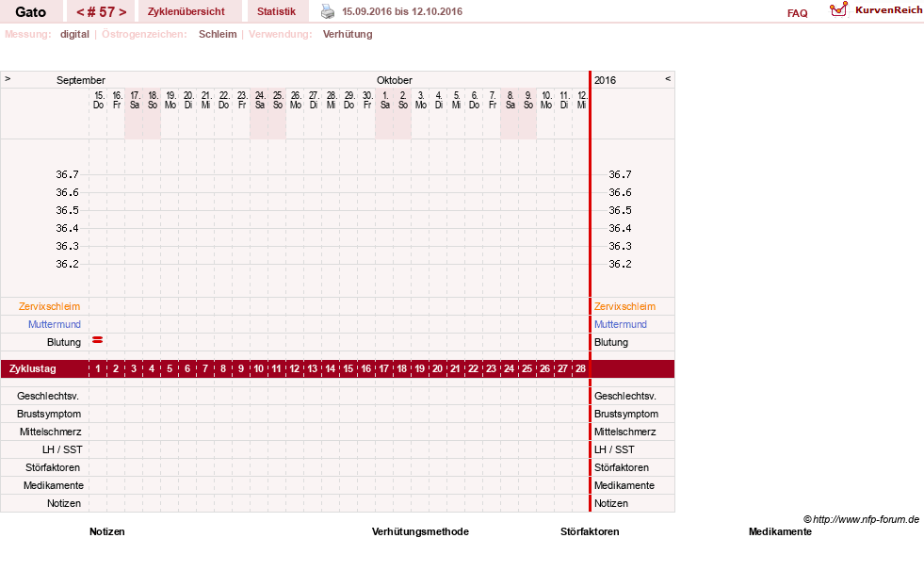Click the bold Störfaktoren heading below the chart
Viewport: 924px width, 587px height.
590,531
